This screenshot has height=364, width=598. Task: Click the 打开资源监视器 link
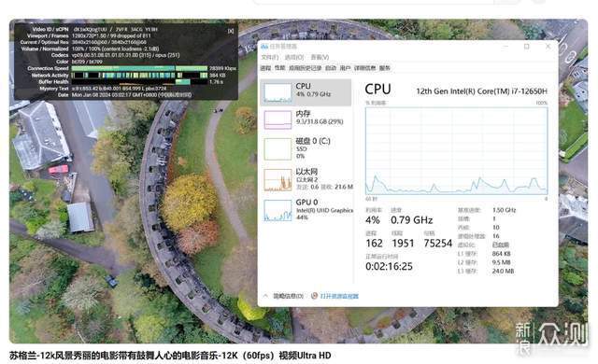click(339, 296)
